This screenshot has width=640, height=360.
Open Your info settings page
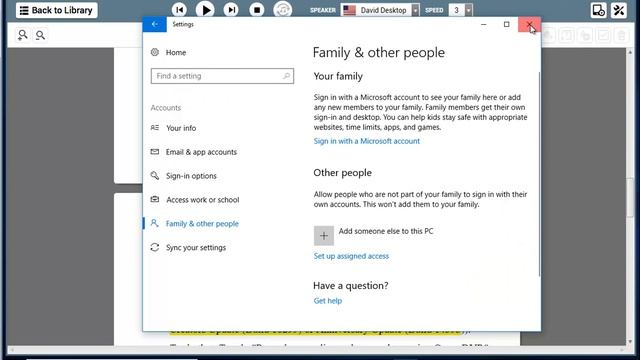181,128
